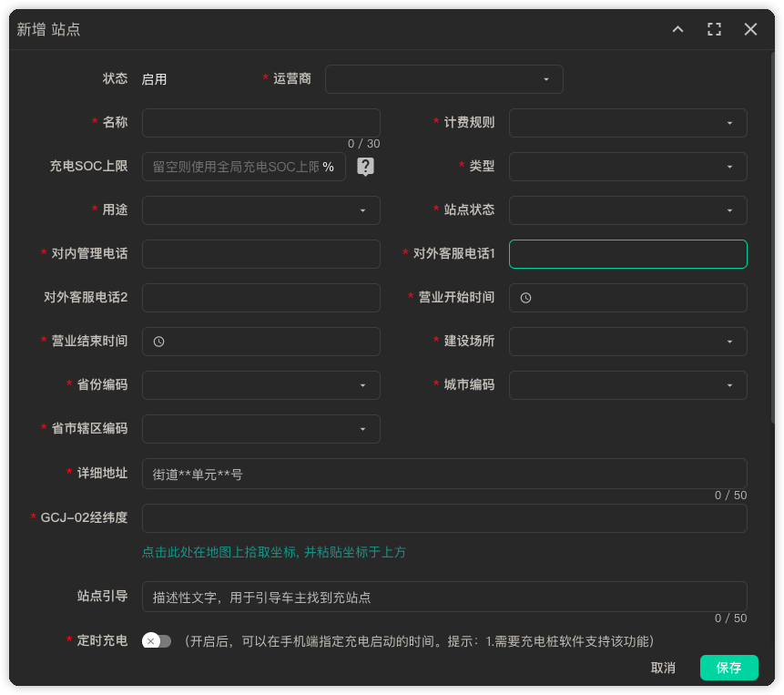Focus the 站点引导 text field
The height and width of the screenshot is (695, 784).
pyautogui.click(x=444, y=597)
